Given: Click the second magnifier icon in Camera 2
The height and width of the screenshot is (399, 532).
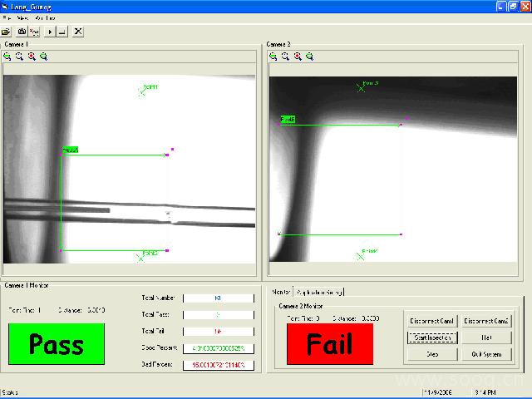Looking at the screenshot, I should coord(285,57).
